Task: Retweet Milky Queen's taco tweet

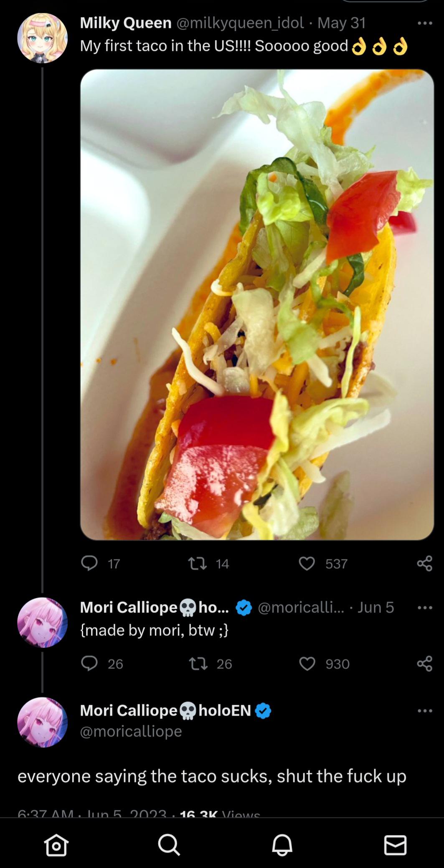Action: [x=197, y=564]
